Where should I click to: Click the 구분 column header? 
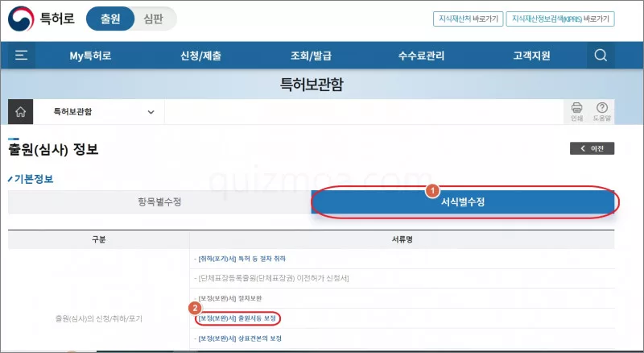pyautogui.click(x=98, y=239)
